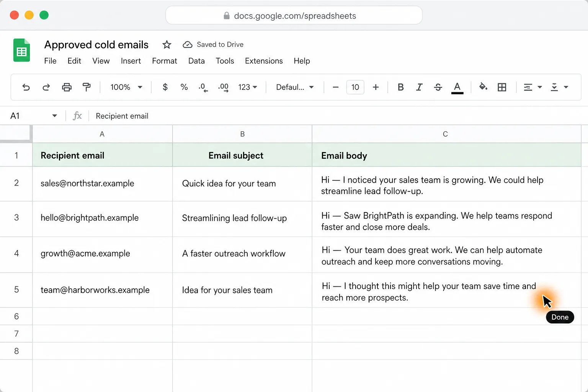Open the 123 number format dropdown
This screenshot has width=588, height=392.
click(x=247, y=87)
